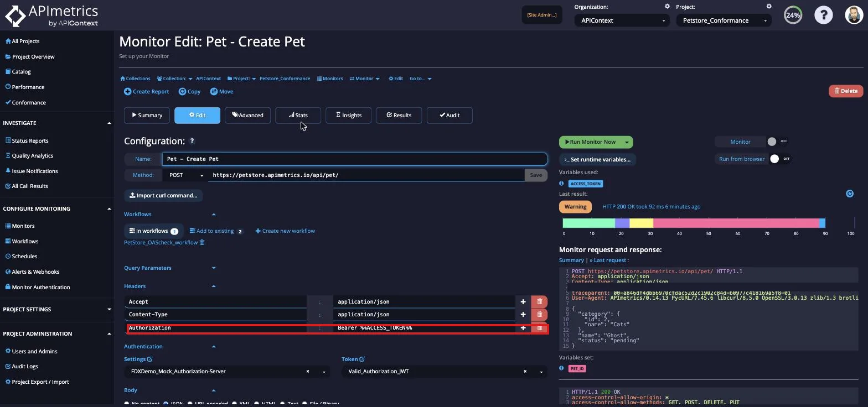The width and height of the screenshot is (868, 407).
Task: Open Organization settings gear icon
Action: (667, 7)
